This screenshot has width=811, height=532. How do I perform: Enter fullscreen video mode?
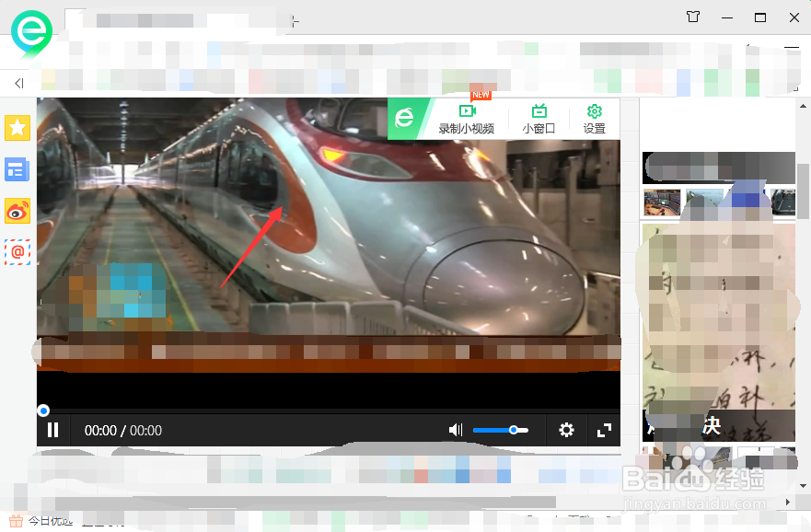pos(604,430)
